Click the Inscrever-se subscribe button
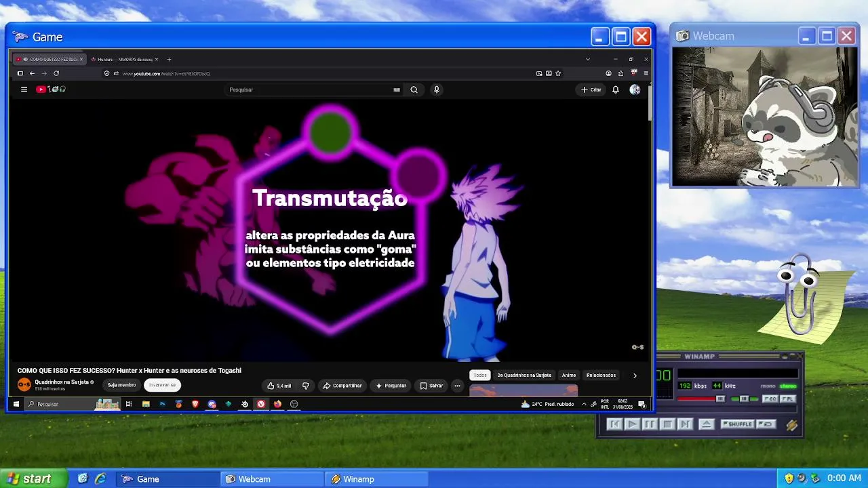 [163, 385]
